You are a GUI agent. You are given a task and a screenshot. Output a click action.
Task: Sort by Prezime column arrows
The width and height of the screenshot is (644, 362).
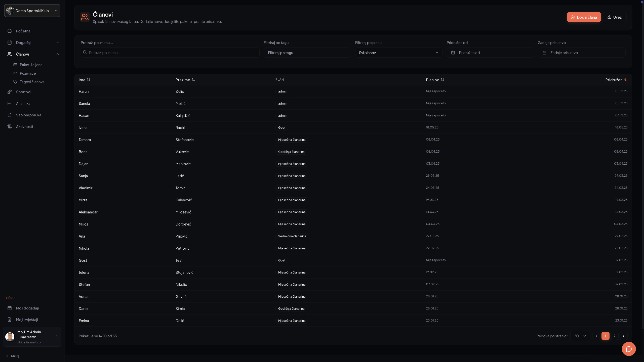[193, 80]
